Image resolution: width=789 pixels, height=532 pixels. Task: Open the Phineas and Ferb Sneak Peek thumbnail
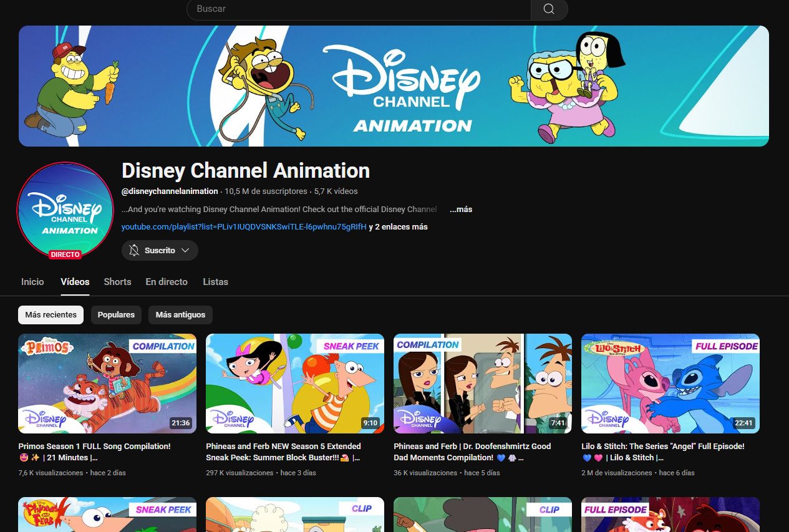pyautogui.click(x=295, y=384)
